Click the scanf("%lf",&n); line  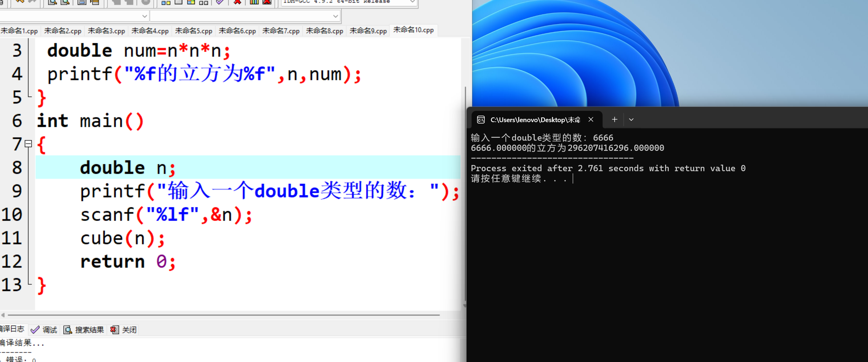[166, 214]
